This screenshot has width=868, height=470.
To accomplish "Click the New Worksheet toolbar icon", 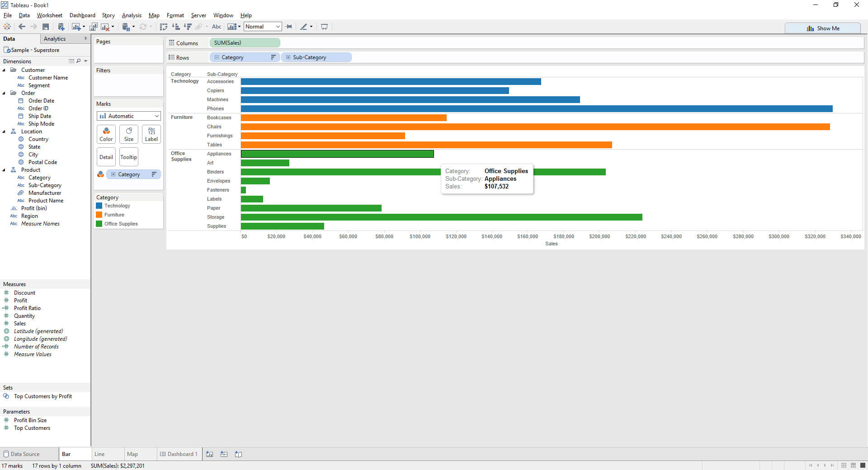I will point(76,27).
